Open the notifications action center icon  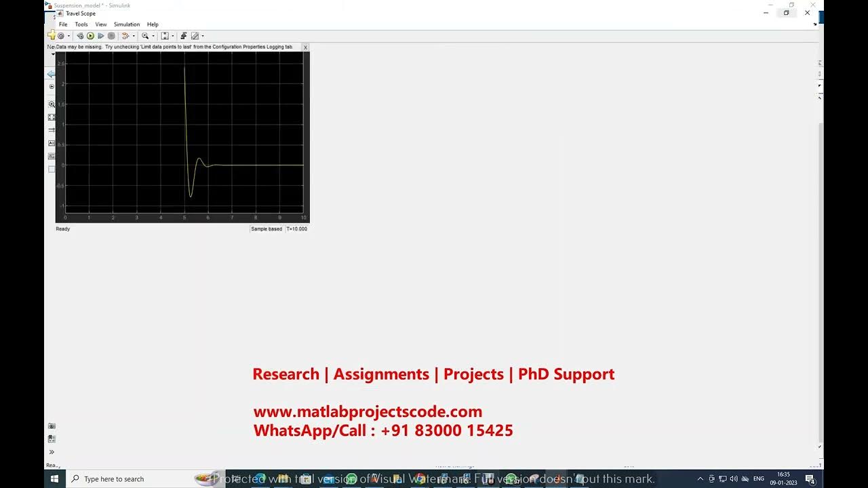pos(810,479)
